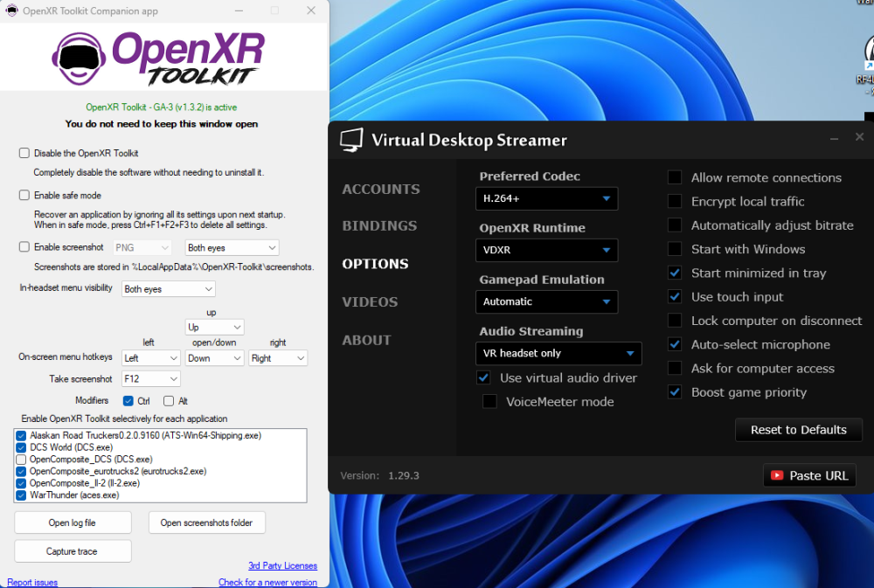Minimize the OpenXR Toolkit Companion app
This screenshot has width=874, height=588.
[239, 10]
